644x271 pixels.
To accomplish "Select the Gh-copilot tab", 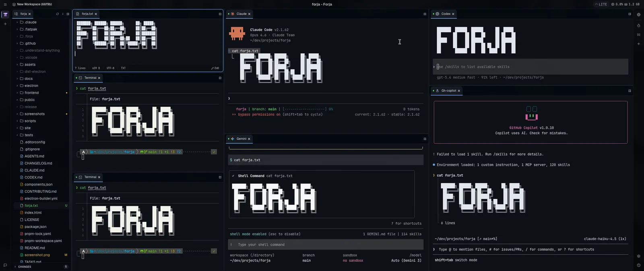I will (x=446, y=90).
